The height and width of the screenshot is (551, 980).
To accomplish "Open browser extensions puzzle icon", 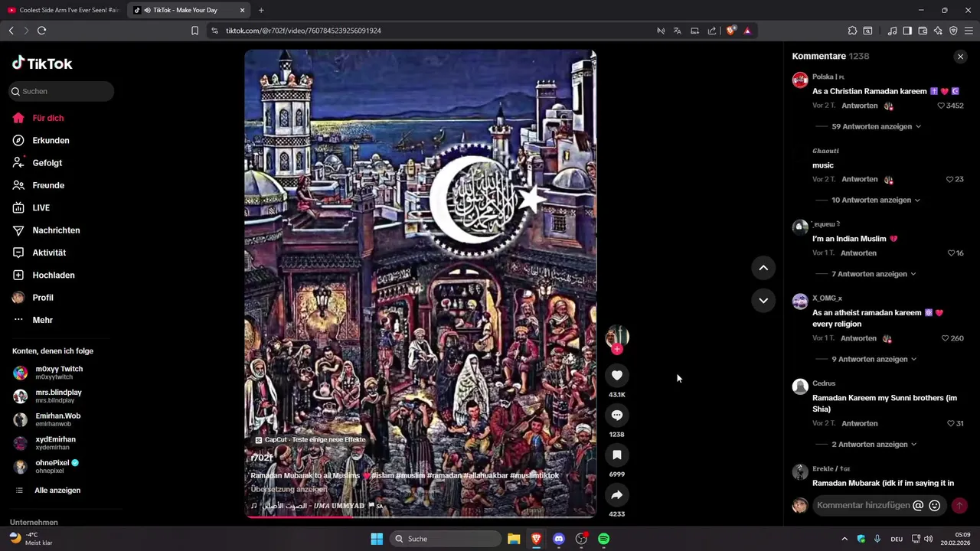I will pyautogui.click(x=852, y=31).
